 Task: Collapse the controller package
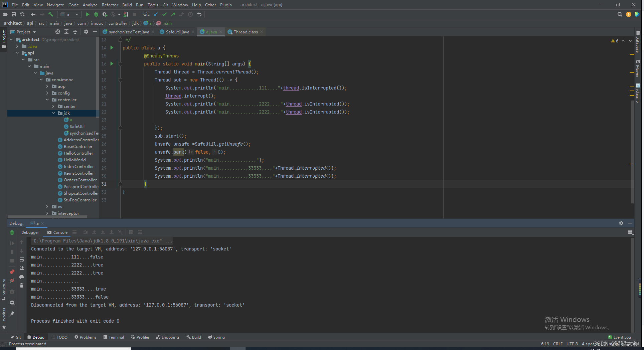point(47,100)
